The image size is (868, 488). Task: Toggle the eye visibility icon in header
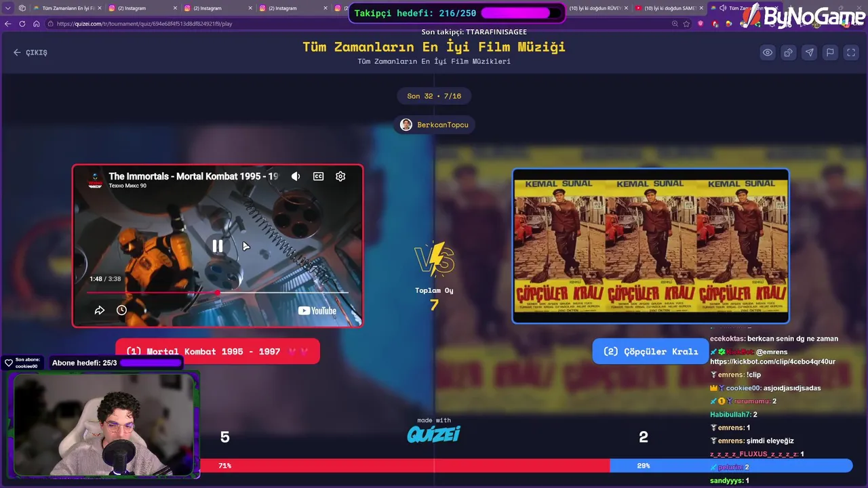768,52
